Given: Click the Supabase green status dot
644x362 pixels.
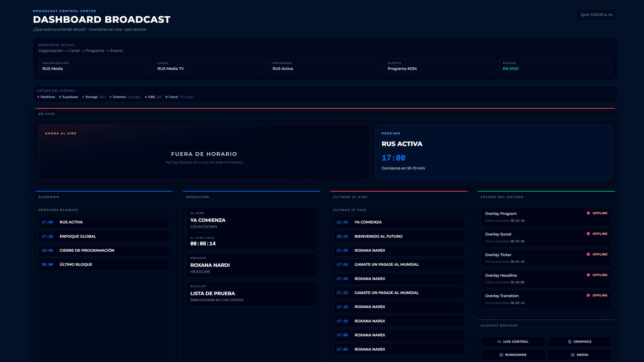Looking at the screenshot, I should pos(60,97).
